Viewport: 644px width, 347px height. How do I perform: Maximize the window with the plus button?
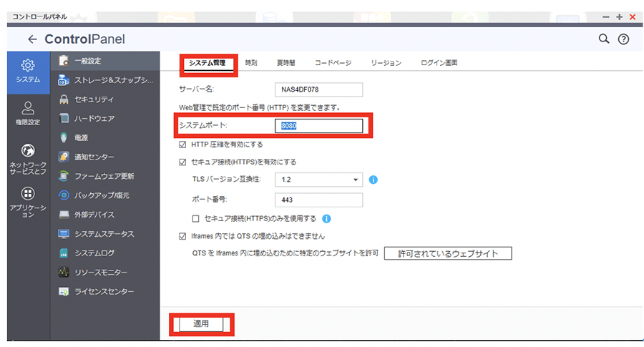620,17
